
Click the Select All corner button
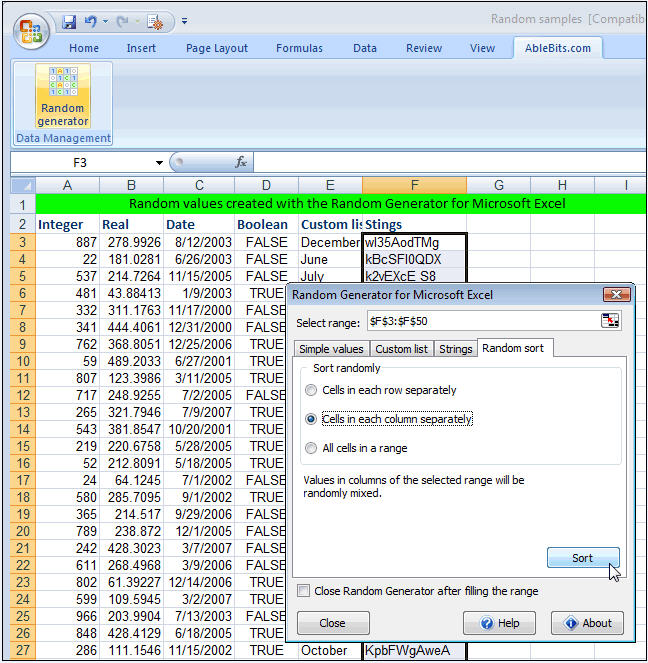tap(23, 185)
